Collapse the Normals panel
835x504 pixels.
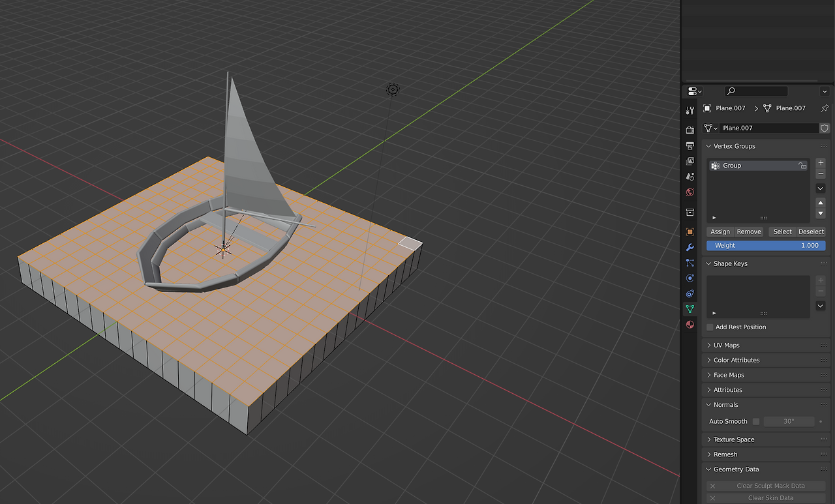(709, 405)
